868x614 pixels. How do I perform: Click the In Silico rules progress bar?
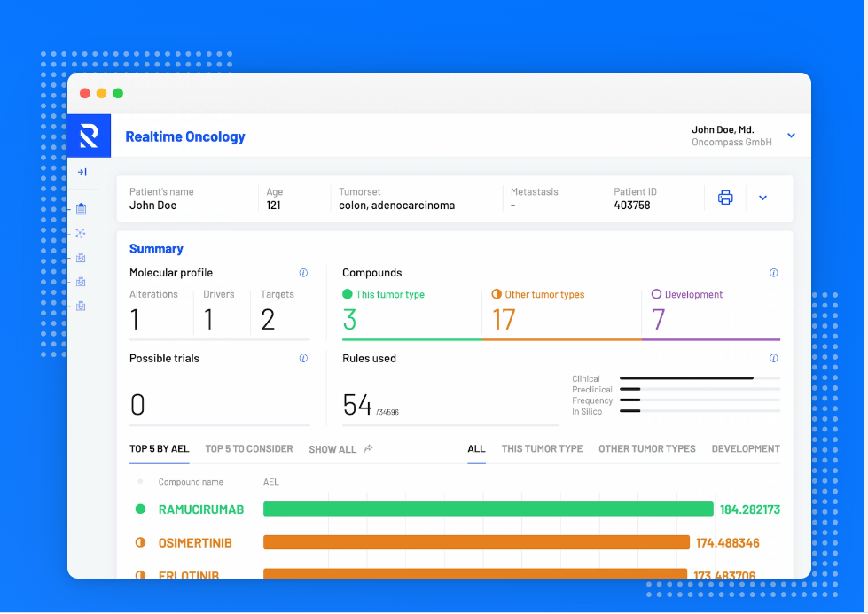coord(700,411)
